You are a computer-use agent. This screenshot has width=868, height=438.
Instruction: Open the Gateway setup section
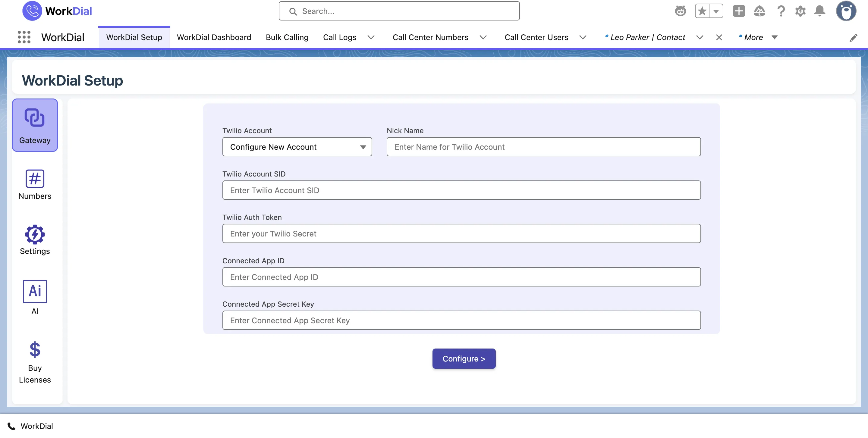point(35,125)
